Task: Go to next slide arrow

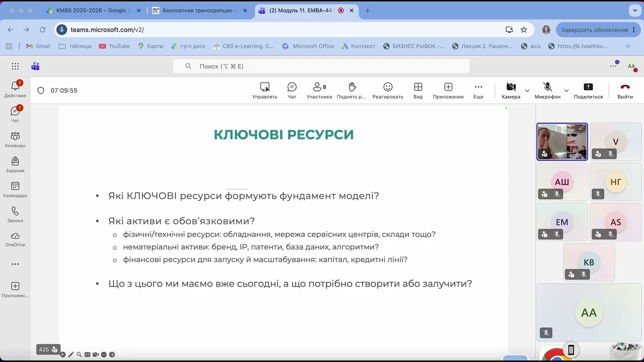Action: click(x=112, y=354)
